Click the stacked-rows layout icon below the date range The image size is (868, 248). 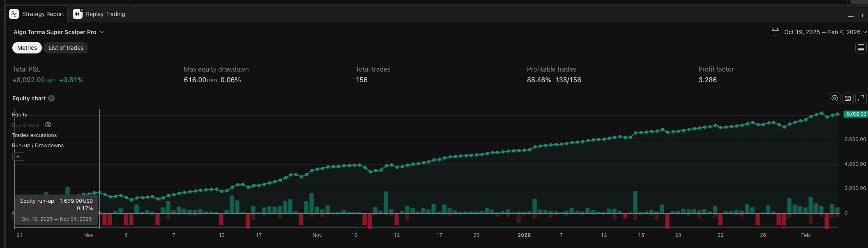coord(861,48)
